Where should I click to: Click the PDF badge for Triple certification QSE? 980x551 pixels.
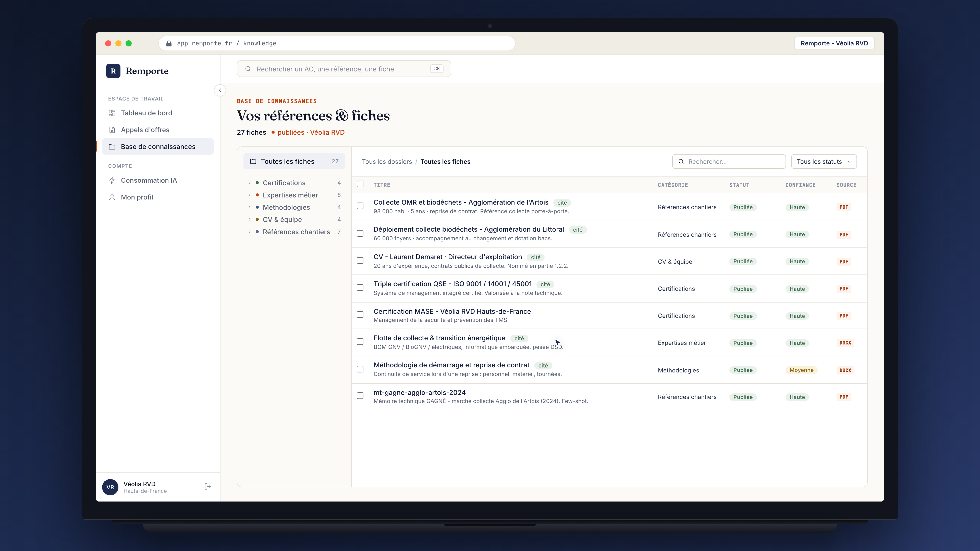(x=844, y=289)
